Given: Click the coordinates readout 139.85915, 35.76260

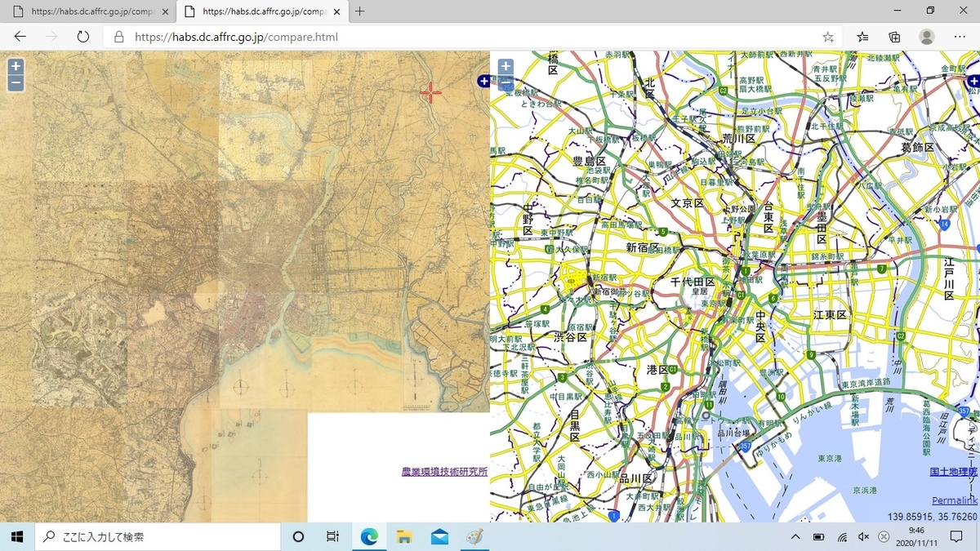Looking at the screenshot, I should (933, 517).
